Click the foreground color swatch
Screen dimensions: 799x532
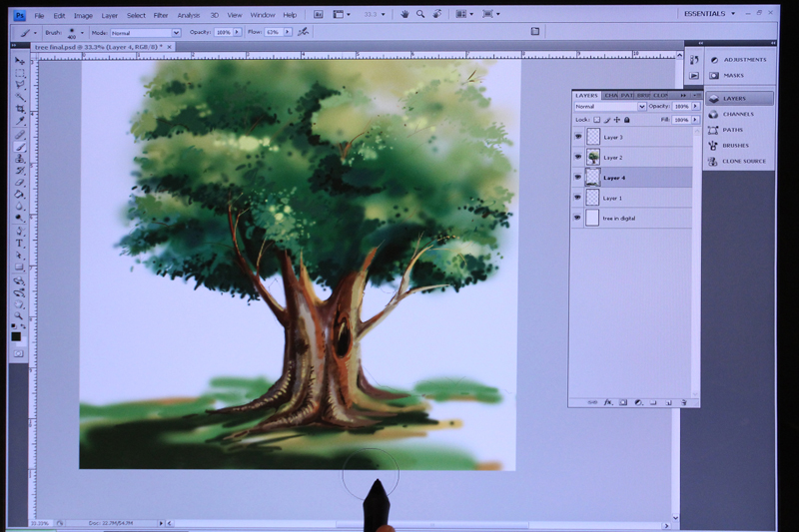click(15, 336)
